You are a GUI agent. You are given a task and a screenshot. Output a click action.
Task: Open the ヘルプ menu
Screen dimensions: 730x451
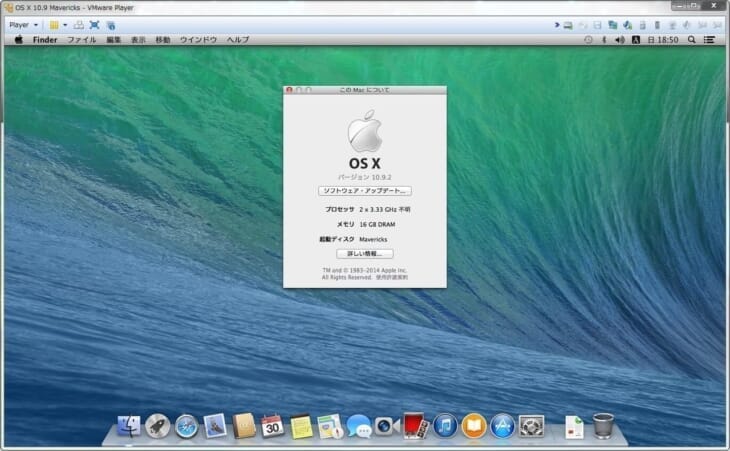(x=238, y=40)
